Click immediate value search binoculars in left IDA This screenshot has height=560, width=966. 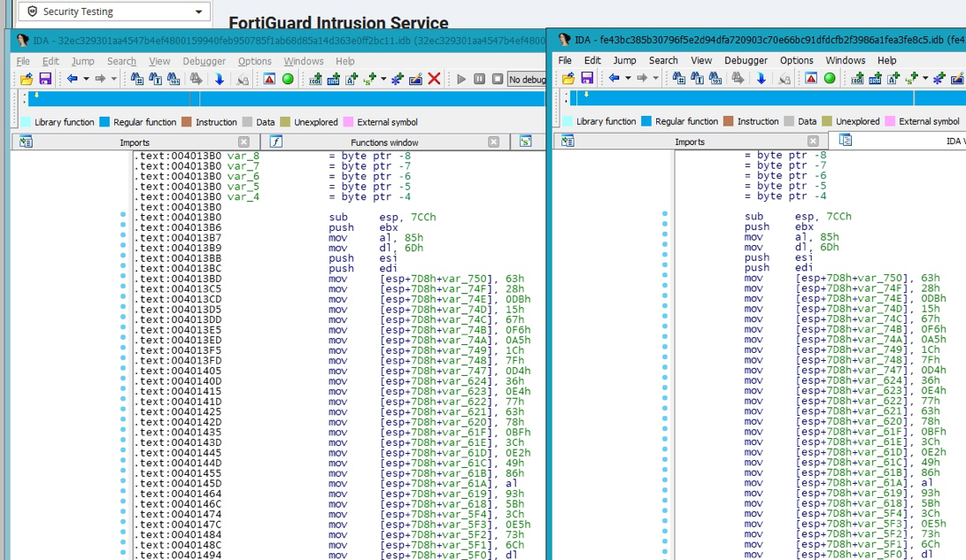point(136,79)
